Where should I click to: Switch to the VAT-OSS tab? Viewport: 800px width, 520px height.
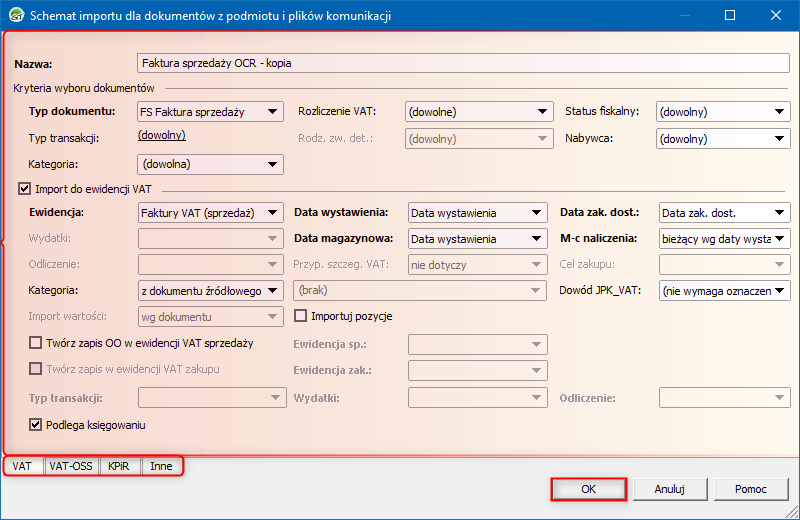[70, 466]
